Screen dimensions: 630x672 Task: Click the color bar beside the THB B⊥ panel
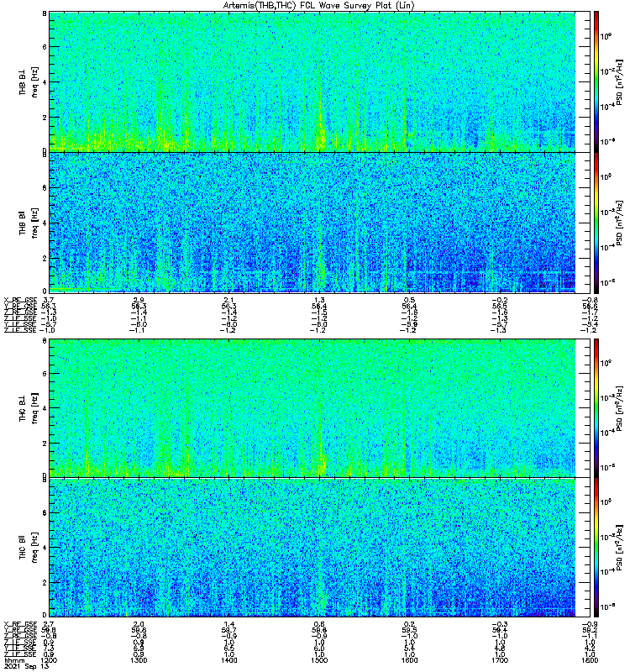coord(596,81)
